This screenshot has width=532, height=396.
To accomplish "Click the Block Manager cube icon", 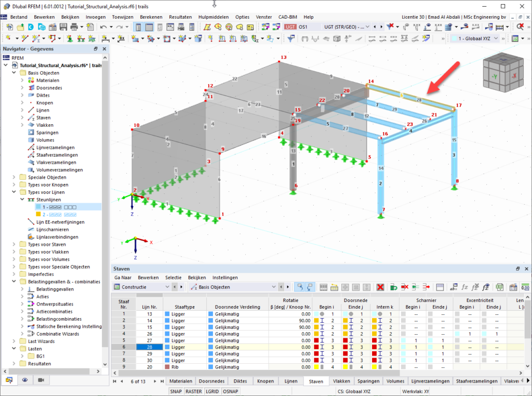I will [42, 27].
